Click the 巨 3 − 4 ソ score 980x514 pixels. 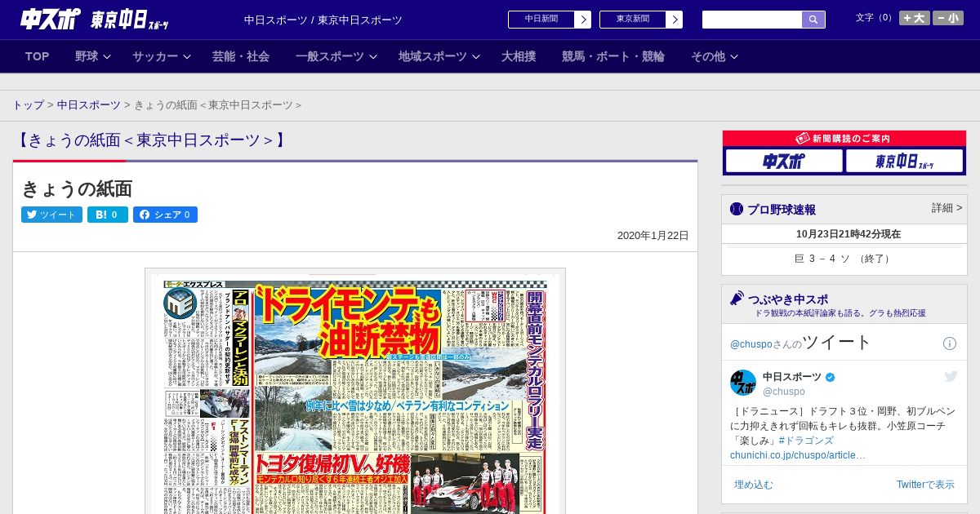[x=822, y=259]
